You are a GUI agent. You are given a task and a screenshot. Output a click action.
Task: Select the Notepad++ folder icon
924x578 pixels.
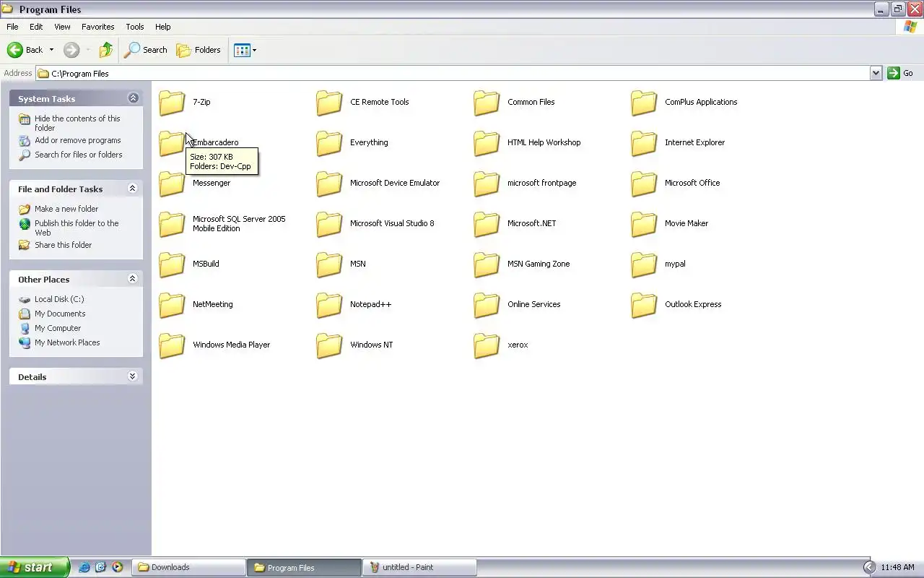pyautogui.click(x=329, y=305)
